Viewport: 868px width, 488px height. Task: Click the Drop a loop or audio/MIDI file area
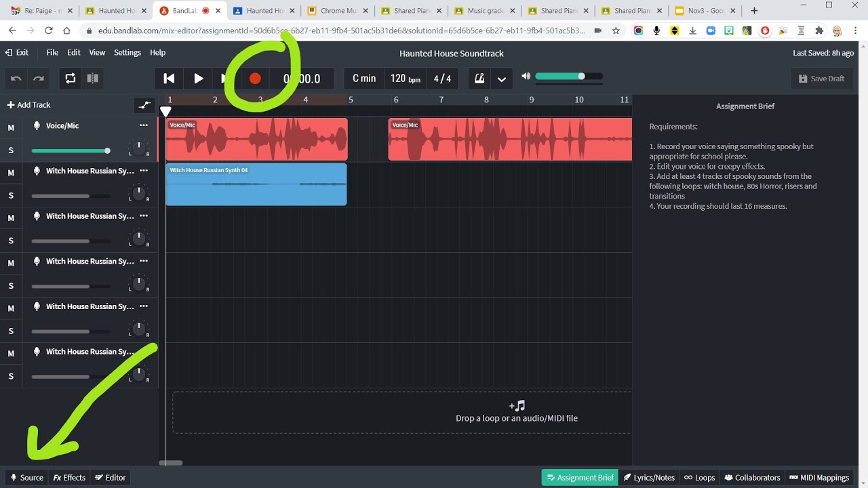401,412
